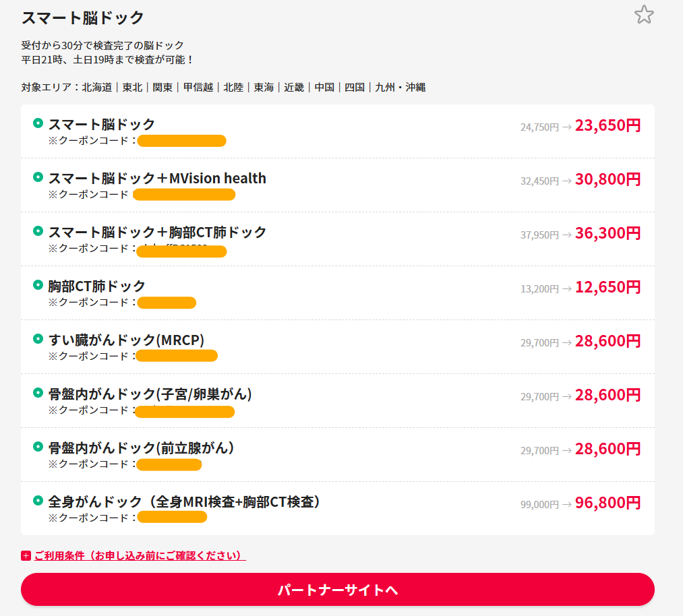This screenshot has height=616, width=683.
Task: Click the 胸部CT肺ドック plan title
Action: point(96,286)
